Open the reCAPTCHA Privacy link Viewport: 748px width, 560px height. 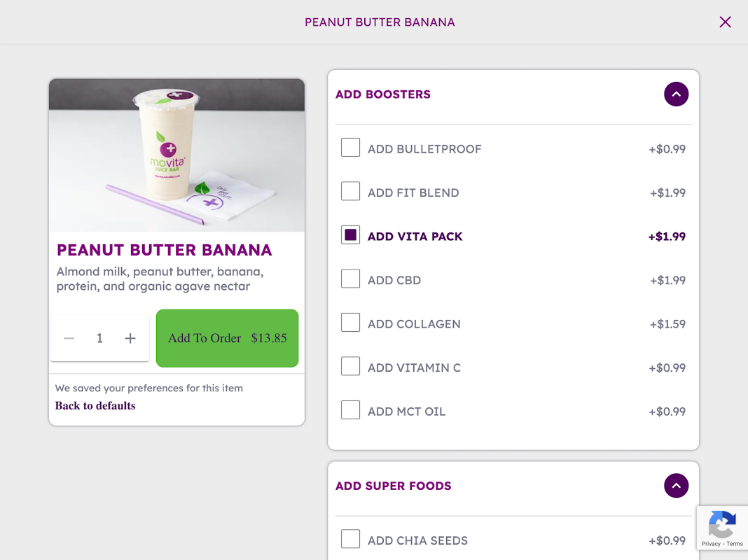pos(711,544)
